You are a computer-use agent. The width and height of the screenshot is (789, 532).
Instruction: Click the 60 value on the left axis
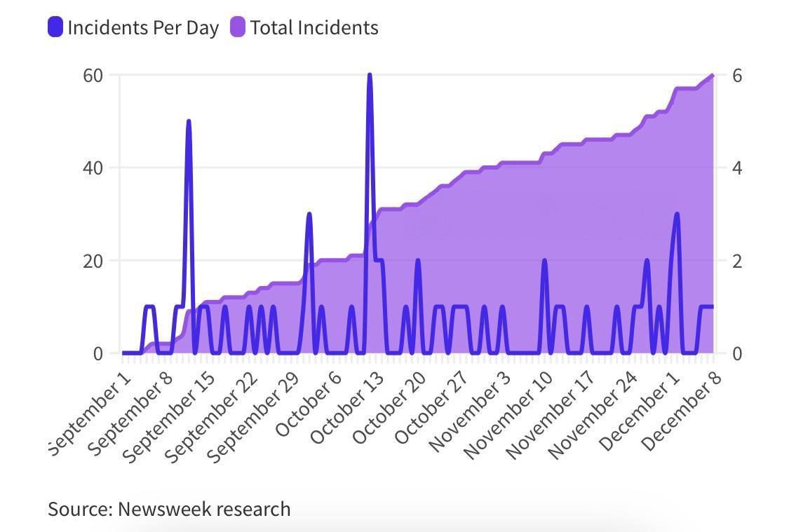93,75
